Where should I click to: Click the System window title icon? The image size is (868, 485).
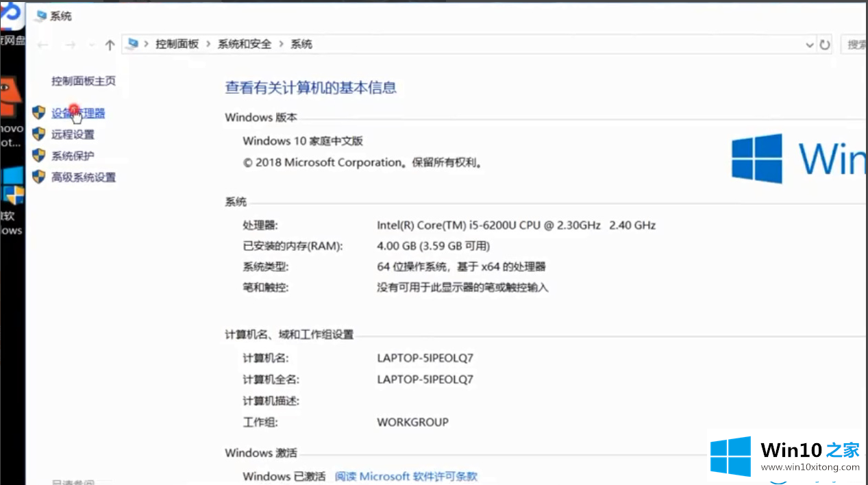click(41, 16)
